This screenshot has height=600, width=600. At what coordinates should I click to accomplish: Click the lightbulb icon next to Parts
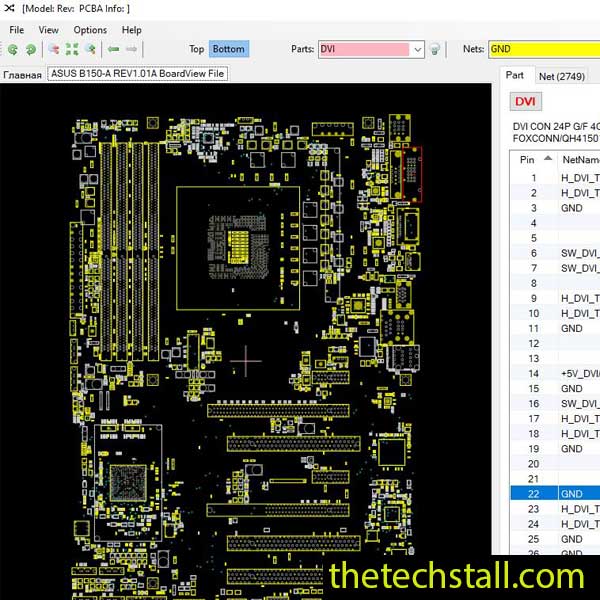pos(435,49)
